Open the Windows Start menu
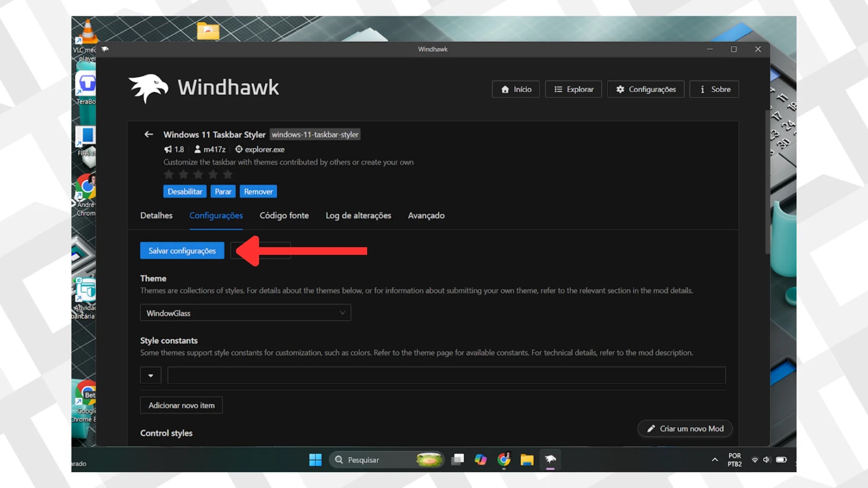 coord(315,460)
